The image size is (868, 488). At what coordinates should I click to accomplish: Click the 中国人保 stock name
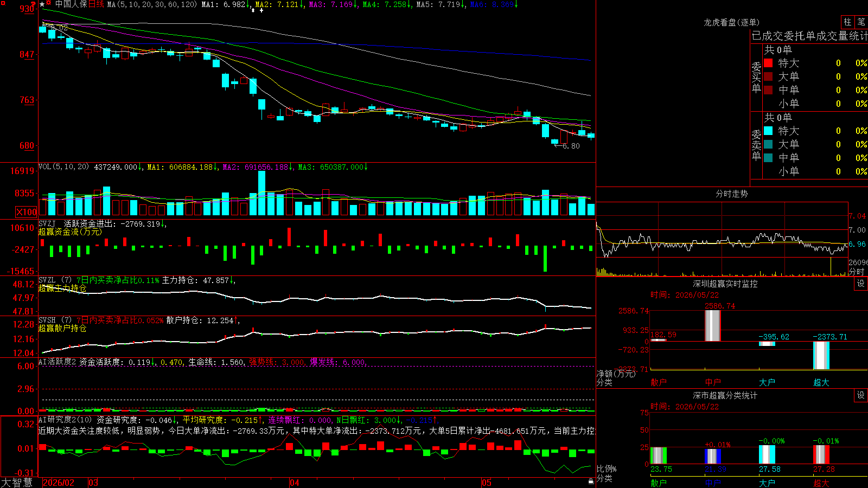(71, 4)
